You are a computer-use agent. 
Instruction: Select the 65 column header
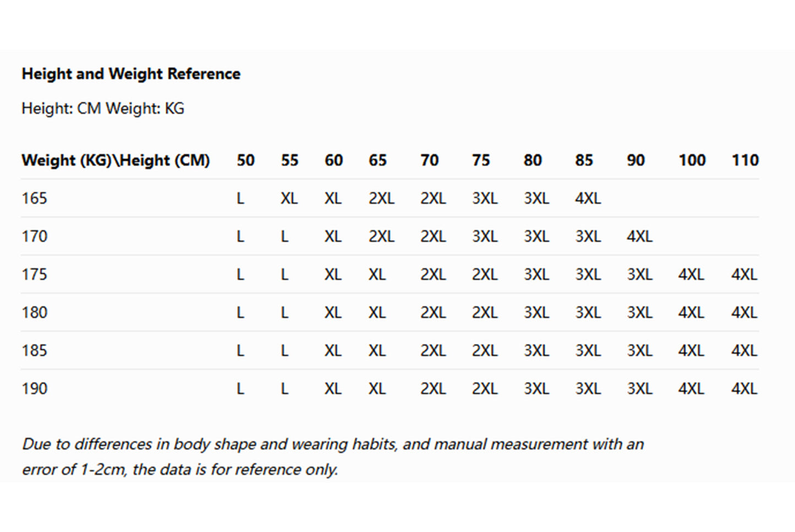(x=378, y=160)
